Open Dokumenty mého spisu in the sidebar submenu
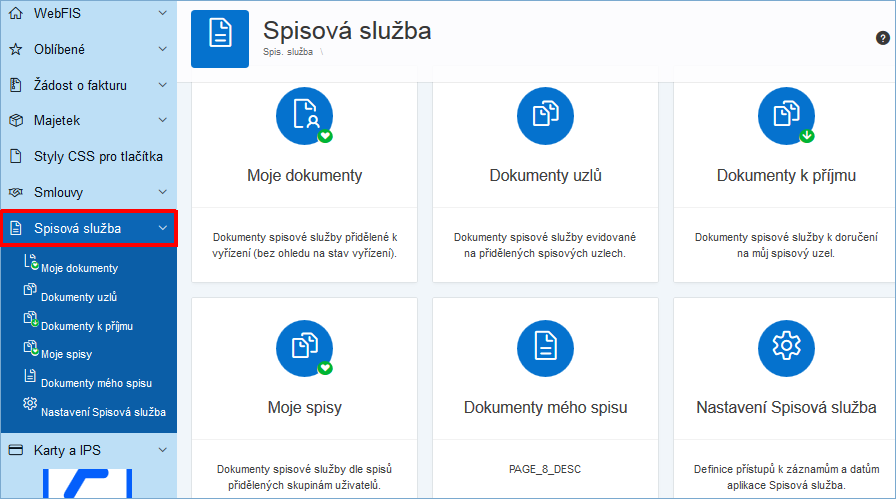This screenshot has height=499, width=896. [x=97, y=383]
